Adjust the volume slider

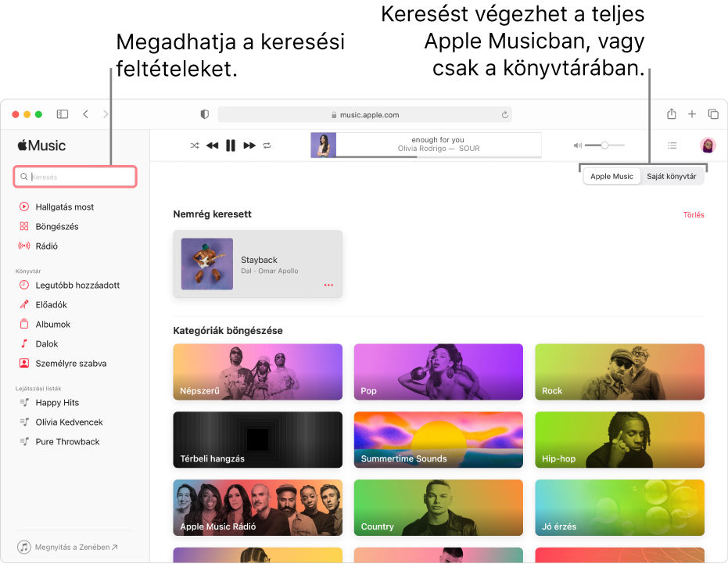(x=604, y=145)
